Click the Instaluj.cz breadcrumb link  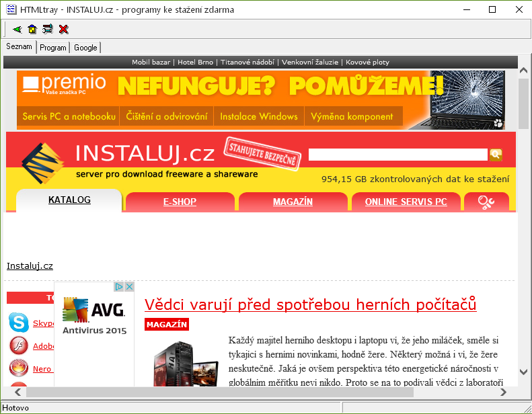30,266
